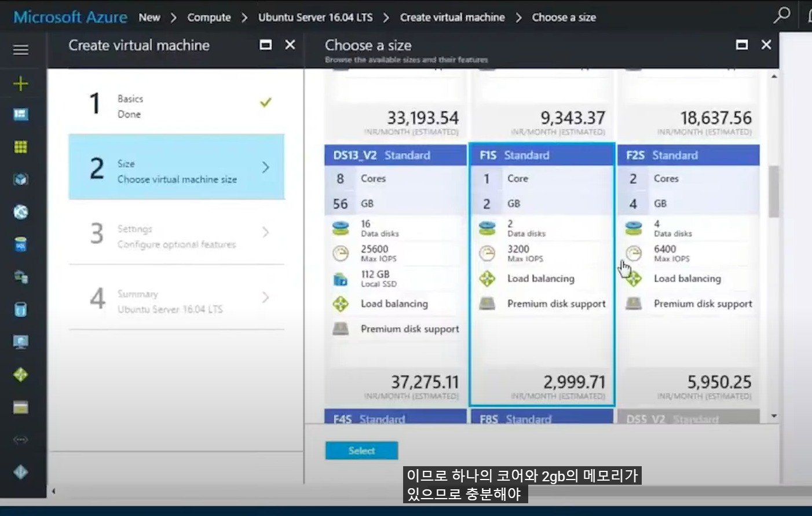Click the 2,999.71 price on F1S card
Image resolution: width=812 pixels, height=516 pixels.
pos(574,382)
